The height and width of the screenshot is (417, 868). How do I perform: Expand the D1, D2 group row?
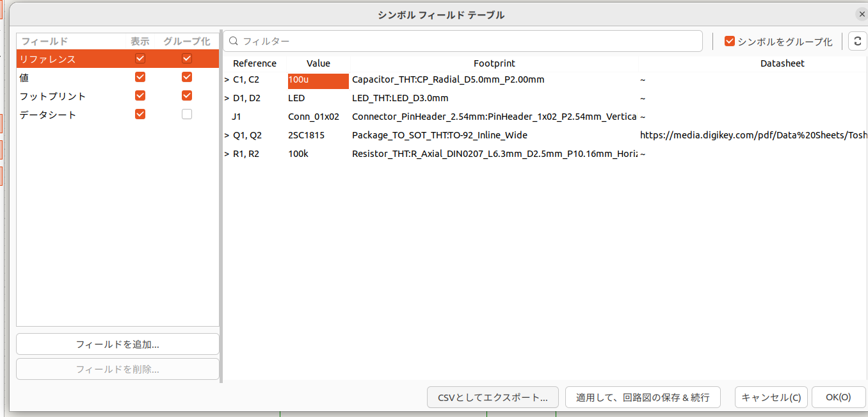[x=227, y=99]
